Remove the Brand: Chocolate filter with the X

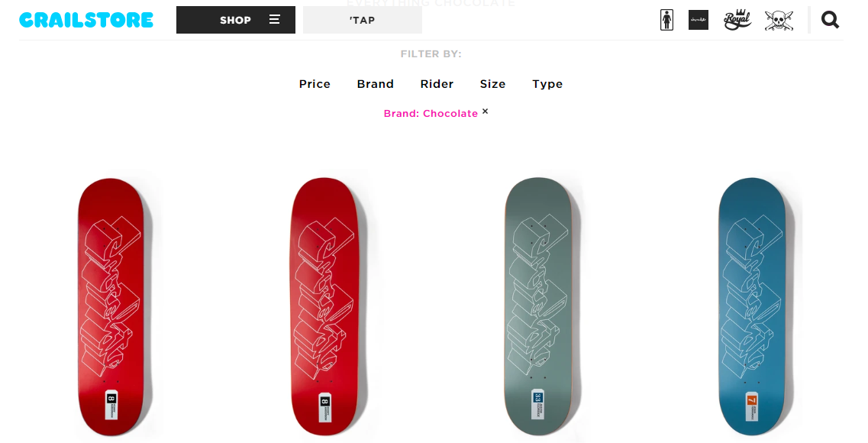(x=485, y=112)
